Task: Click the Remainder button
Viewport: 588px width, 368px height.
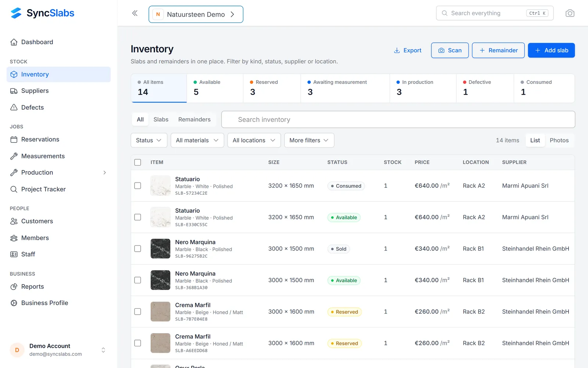Action: point(498,50)
